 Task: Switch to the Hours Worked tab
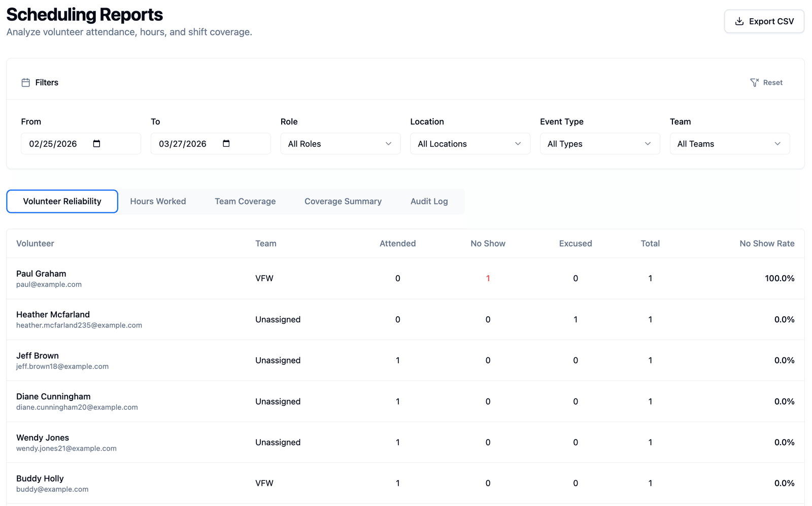tap(158, 201)
